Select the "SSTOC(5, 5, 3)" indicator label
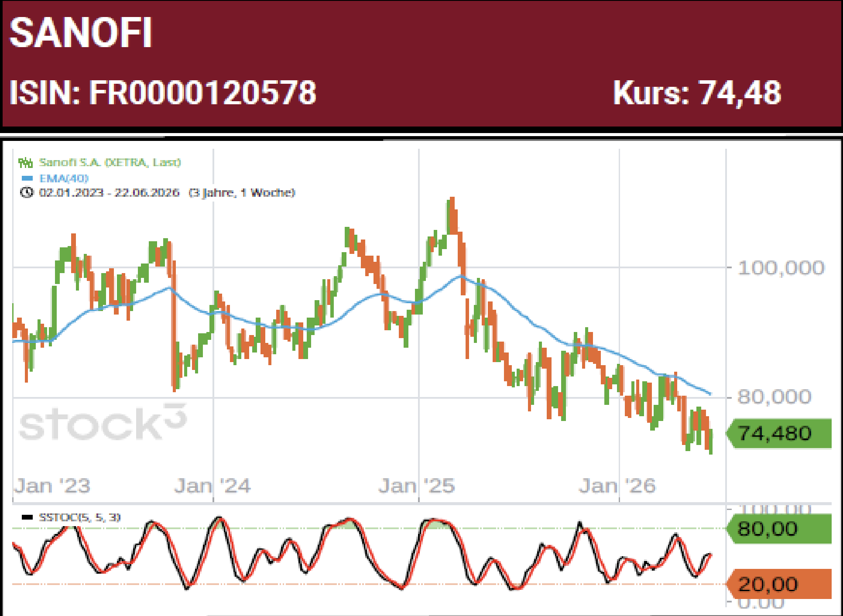The height and width of the screenshot is (616, 843). (x=80, y=517)
